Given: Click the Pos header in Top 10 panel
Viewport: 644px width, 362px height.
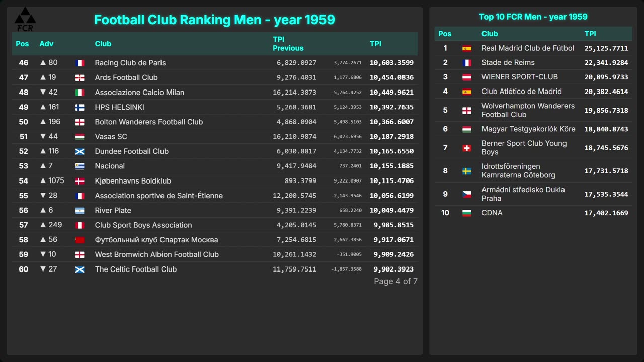Looking at the screenshot, I should point(445,34).
